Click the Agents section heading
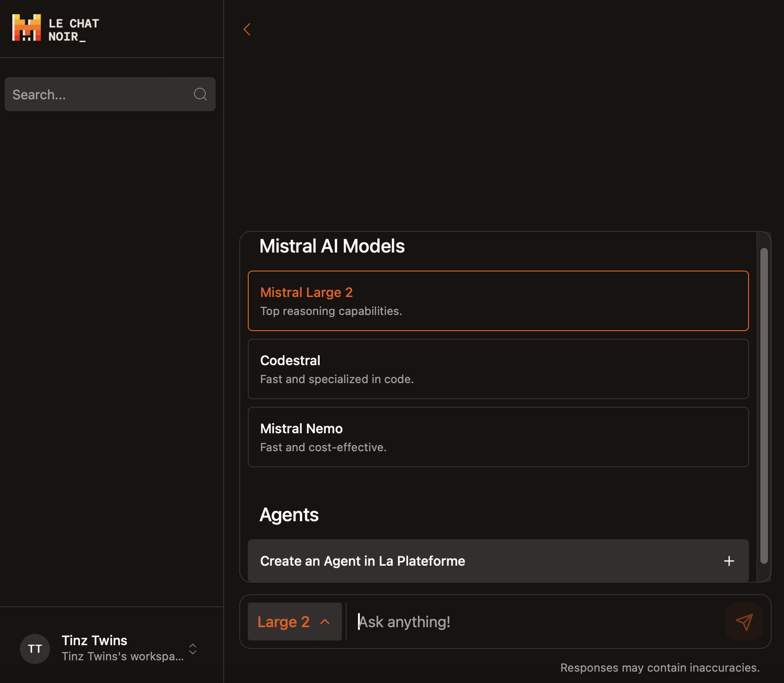 tap(289, 515)
